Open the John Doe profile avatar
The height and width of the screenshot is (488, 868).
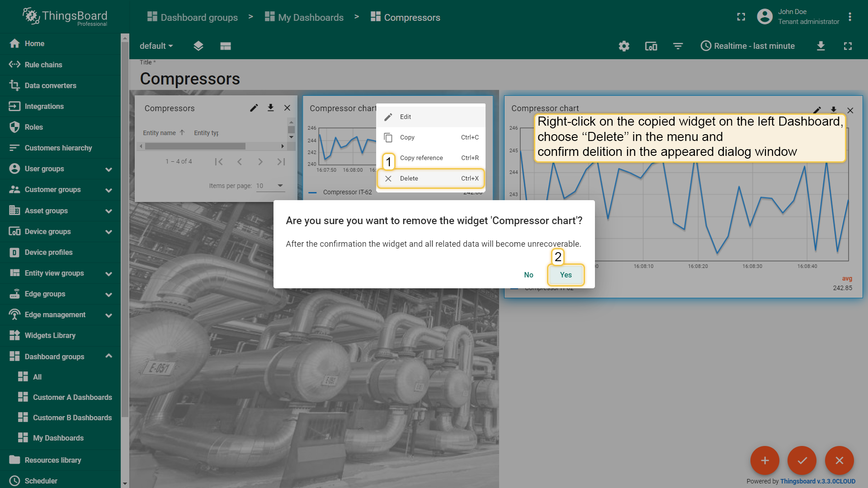[764, 17]
